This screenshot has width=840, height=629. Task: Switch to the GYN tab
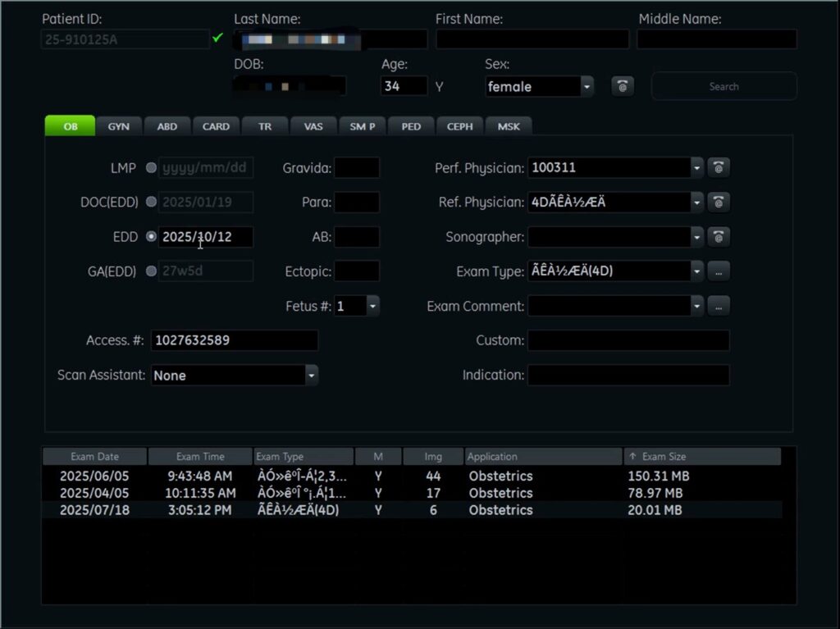pyautogui.click(x=119, y=126)
